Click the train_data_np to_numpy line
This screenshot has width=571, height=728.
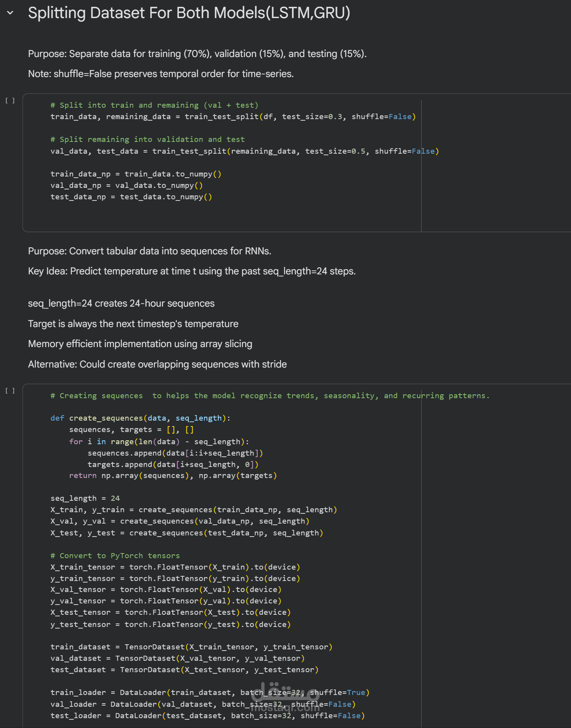pyautogui.click(x=136, y=174)
